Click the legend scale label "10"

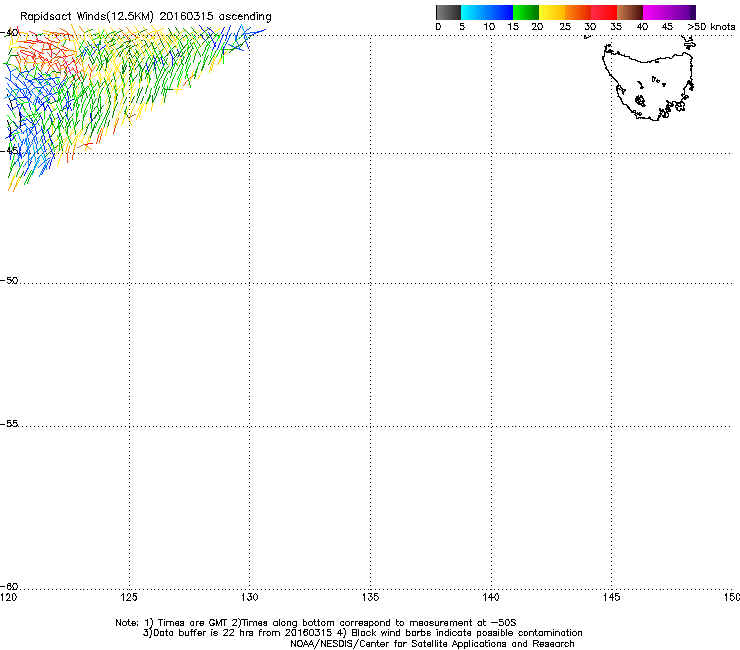489,27
